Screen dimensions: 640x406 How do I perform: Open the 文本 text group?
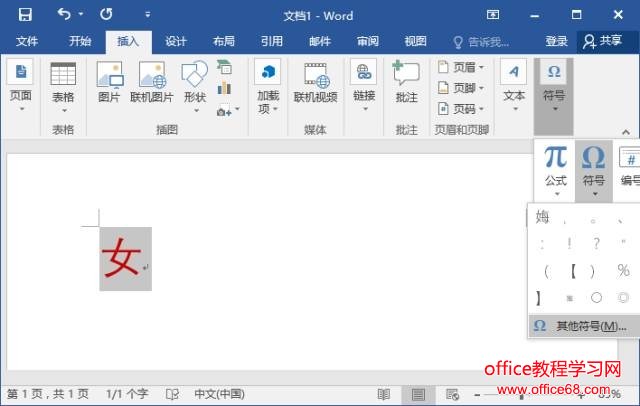[x=514, y=86]
